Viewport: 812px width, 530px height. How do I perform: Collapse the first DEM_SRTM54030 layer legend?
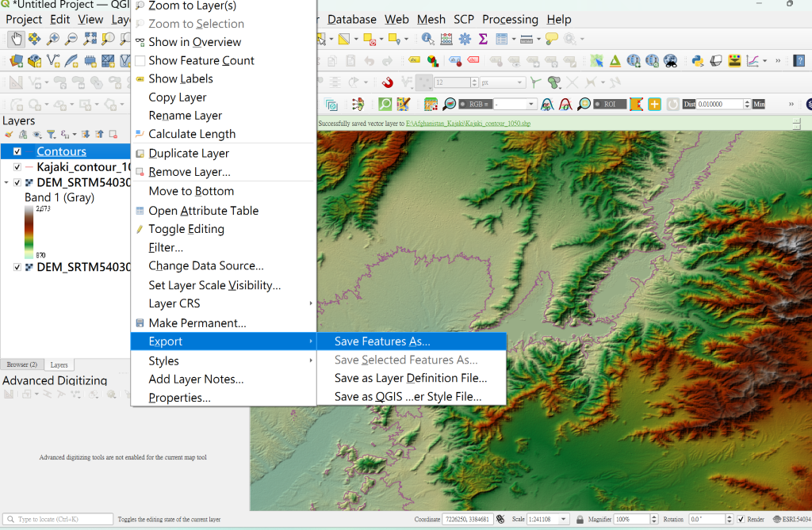tap(6, 183)
